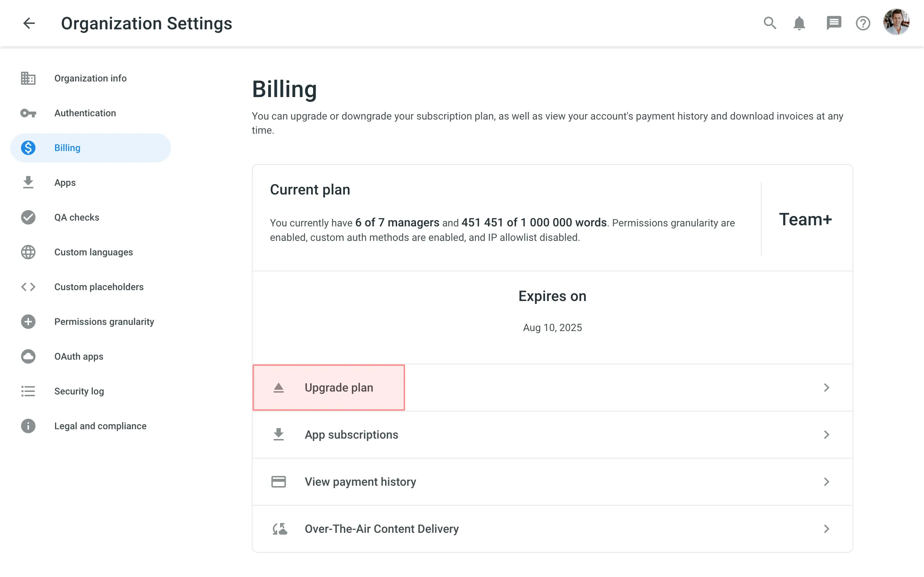Click the search icon in top bar
924x577 pixels.
(770, 22)
